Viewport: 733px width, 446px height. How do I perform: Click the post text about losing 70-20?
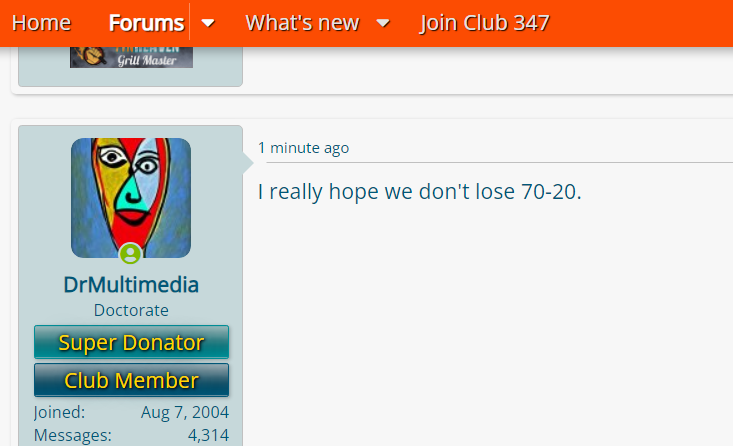click(420, 192)
